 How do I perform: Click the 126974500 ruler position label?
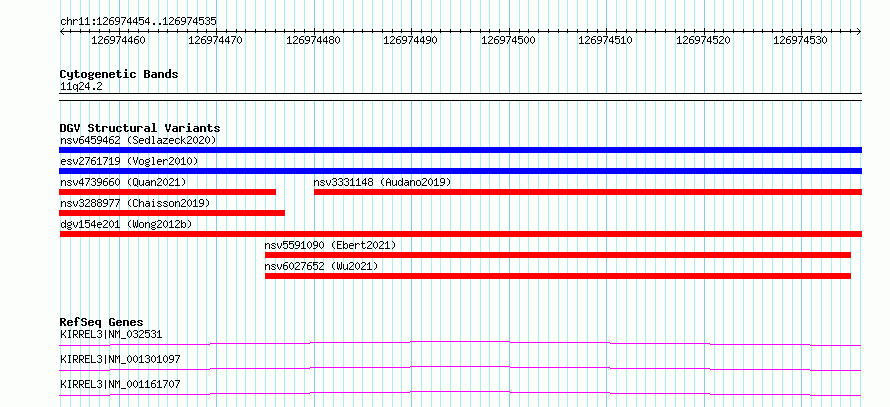point(509,40)
